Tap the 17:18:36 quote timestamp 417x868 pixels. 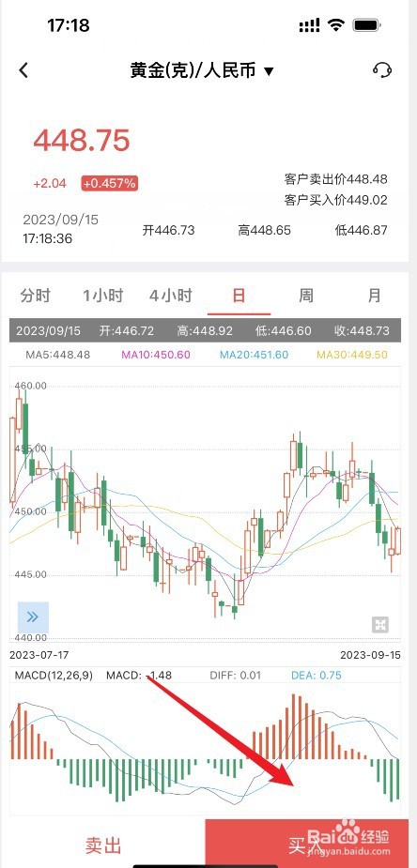[48, 238]
